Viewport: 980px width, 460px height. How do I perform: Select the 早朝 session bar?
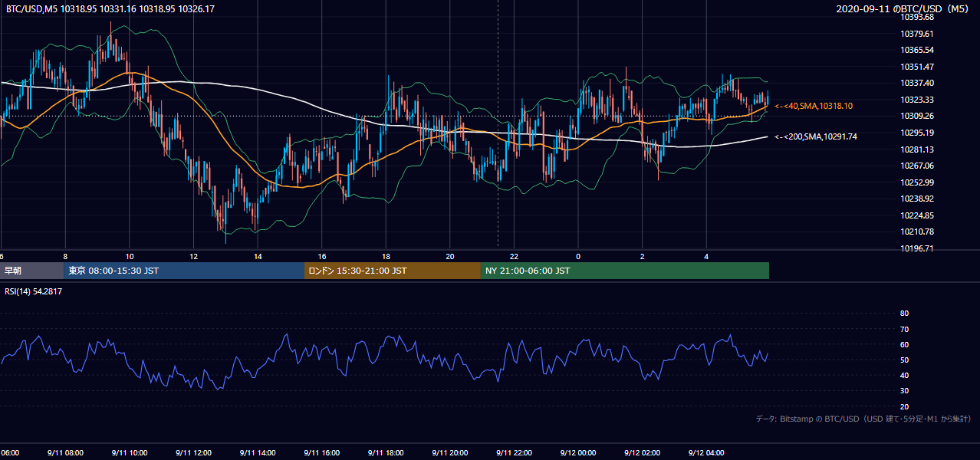point(31,271)
